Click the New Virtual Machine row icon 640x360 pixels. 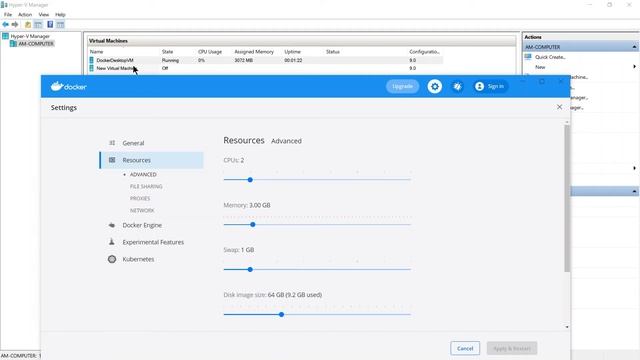(92, 68)
